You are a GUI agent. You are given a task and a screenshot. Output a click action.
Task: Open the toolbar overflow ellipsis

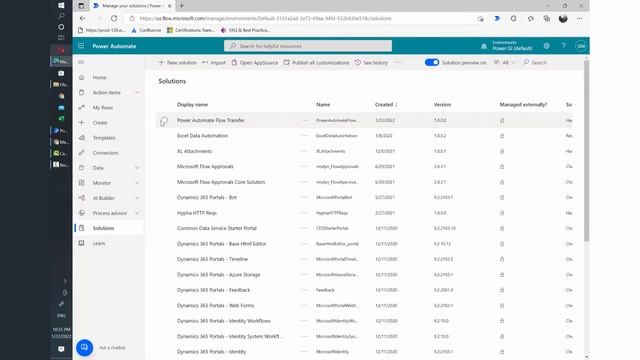click(398, 62)
